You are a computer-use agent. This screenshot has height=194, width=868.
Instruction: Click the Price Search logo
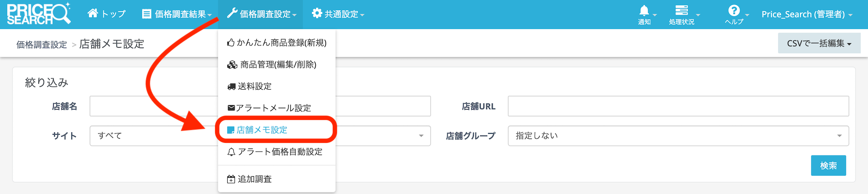coord(38,14)
